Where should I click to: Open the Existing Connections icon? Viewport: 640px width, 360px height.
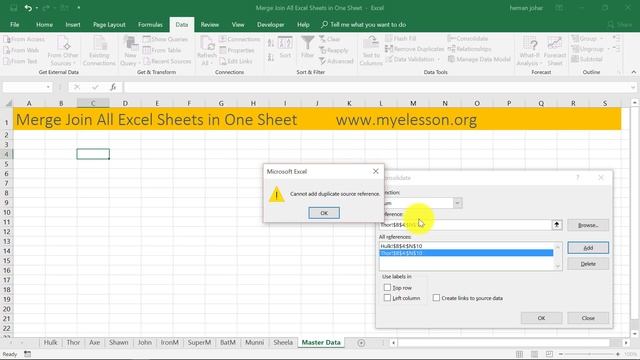pos(100,43)
